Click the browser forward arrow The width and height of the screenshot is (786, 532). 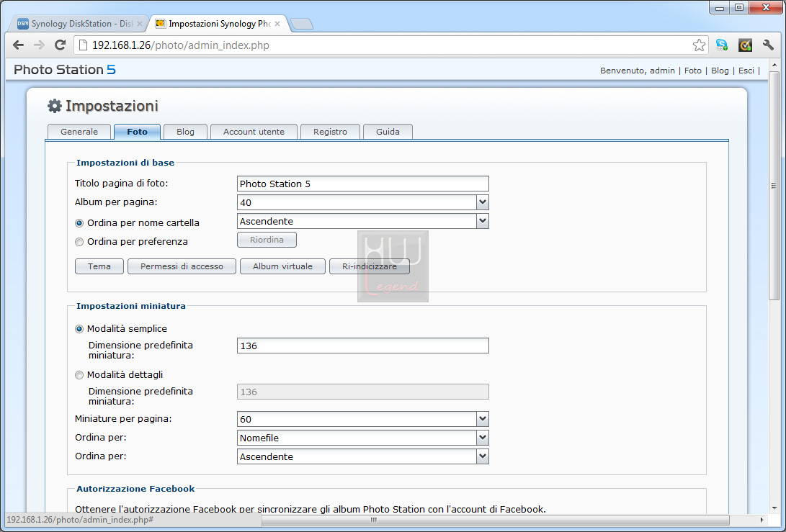point(39,45)
